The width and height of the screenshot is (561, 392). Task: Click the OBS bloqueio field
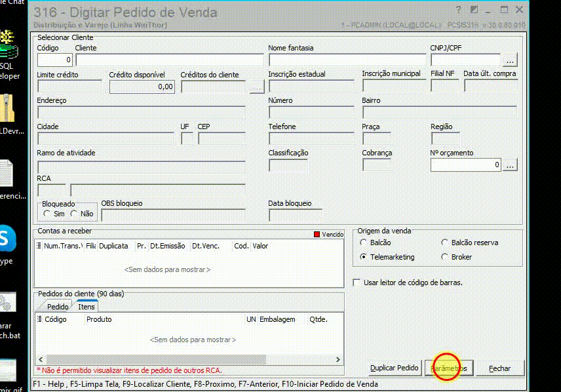coord(173,215)
